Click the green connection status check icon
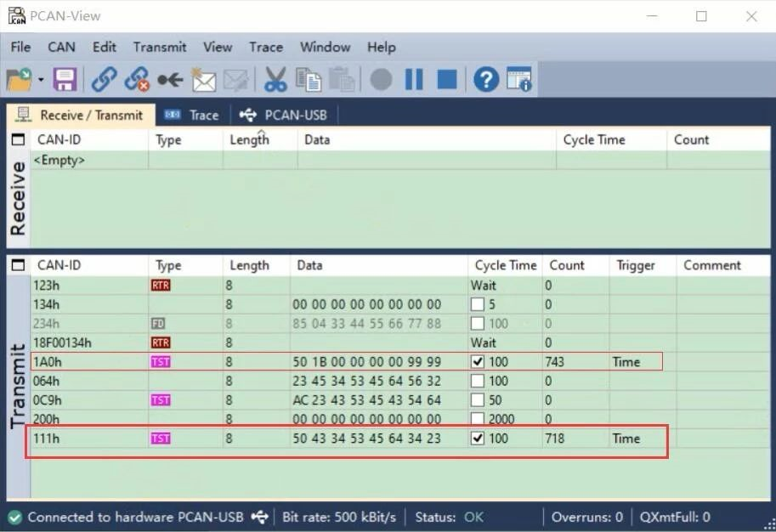Viewport: 776px width, 532px height. [14, 518]
